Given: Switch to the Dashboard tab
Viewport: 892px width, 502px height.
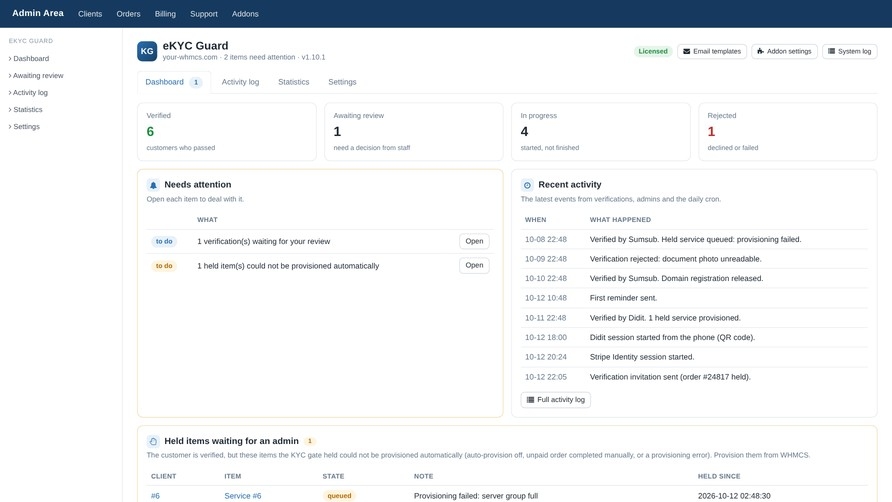Looking at the screenshot, I should click(x=174, y=82).
